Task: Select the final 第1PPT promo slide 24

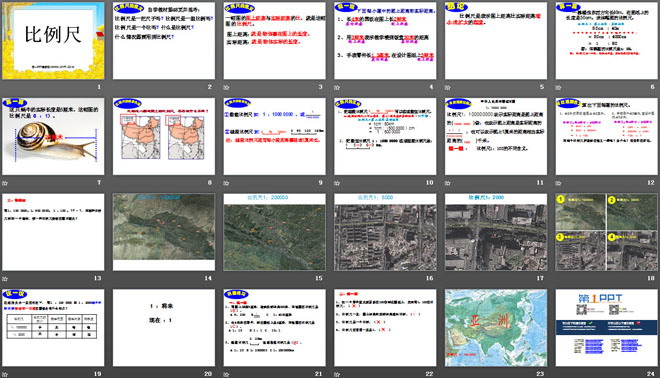Action: click(607, 327)
